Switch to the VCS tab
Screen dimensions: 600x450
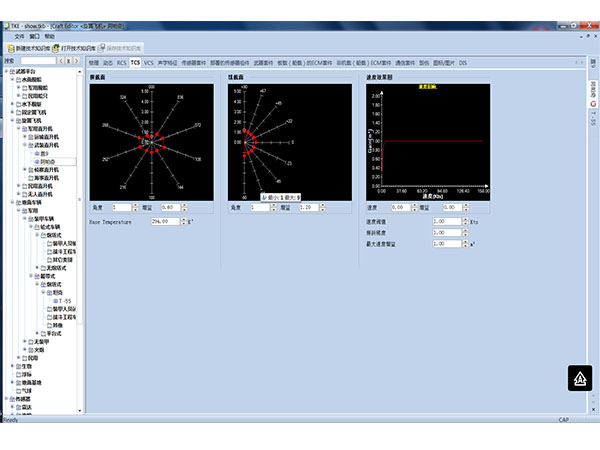148,62
